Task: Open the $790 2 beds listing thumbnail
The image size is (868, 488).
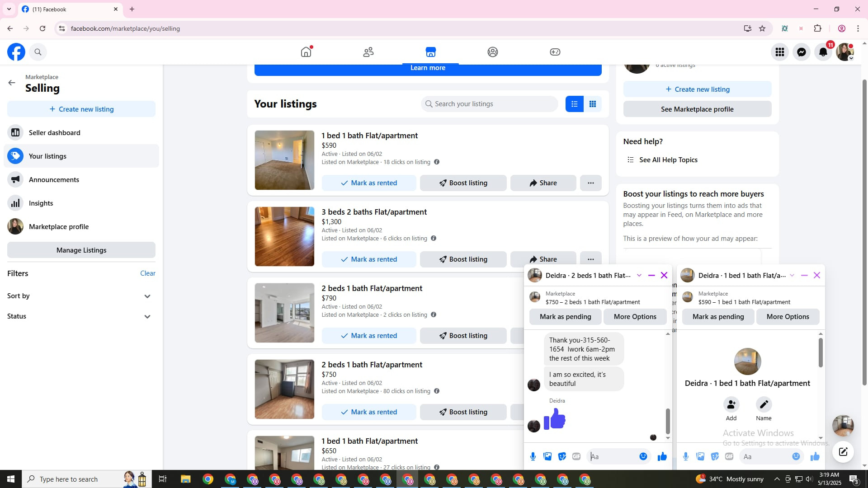Action: 284,313
